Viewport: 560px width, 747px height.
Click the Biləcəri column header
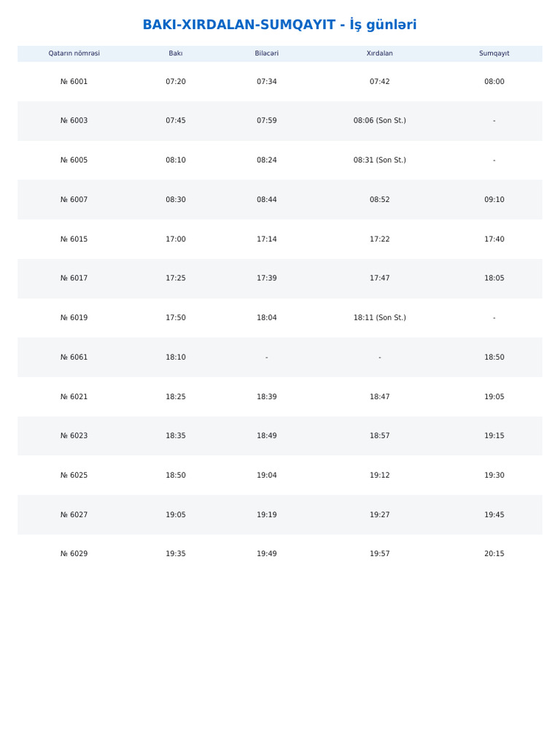(267, 53)
